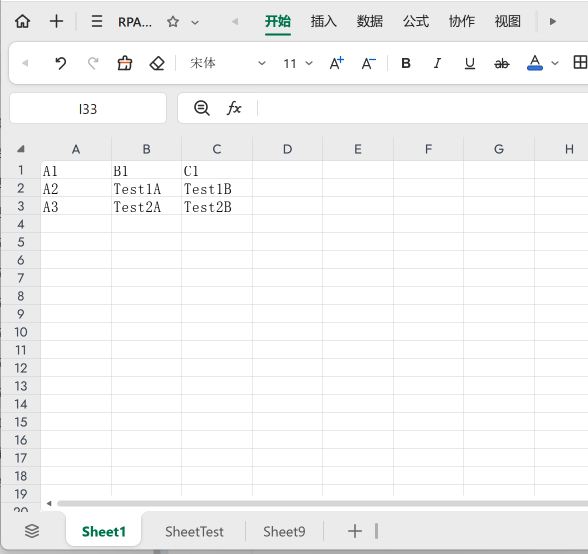Open the borders grid icon
Viewport: 588px width, 554px height.
coord(580,62)
